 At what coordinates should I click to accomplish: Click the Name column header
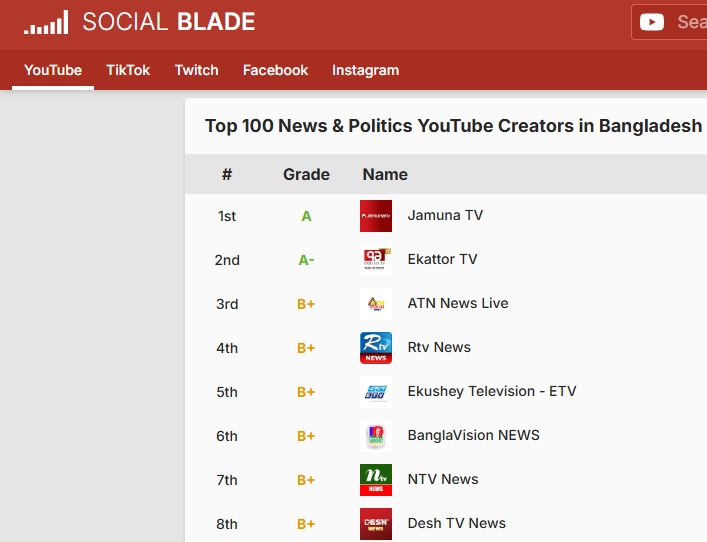pos(385,175)
